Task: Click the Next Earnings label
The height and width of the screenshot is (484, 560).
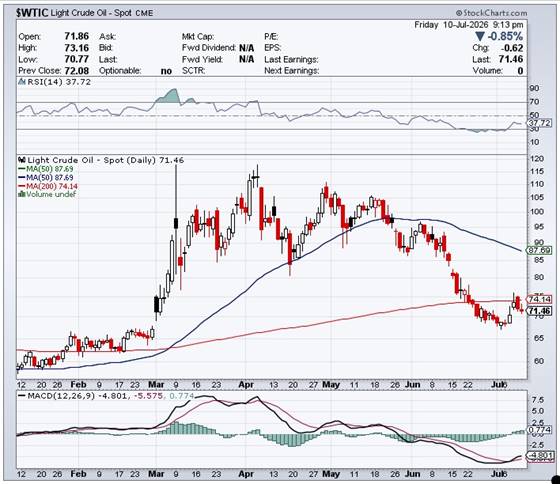Action: point(291,71)
